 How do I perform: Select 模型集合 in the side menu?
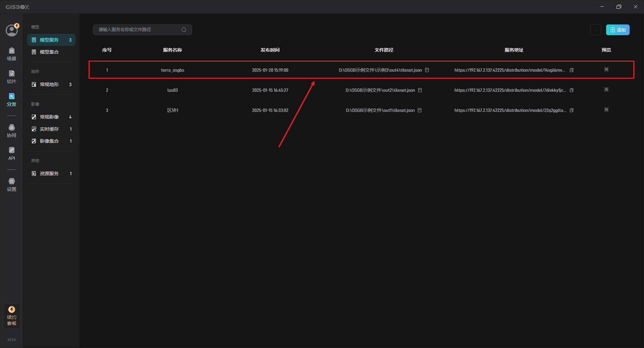click(51, 52)
